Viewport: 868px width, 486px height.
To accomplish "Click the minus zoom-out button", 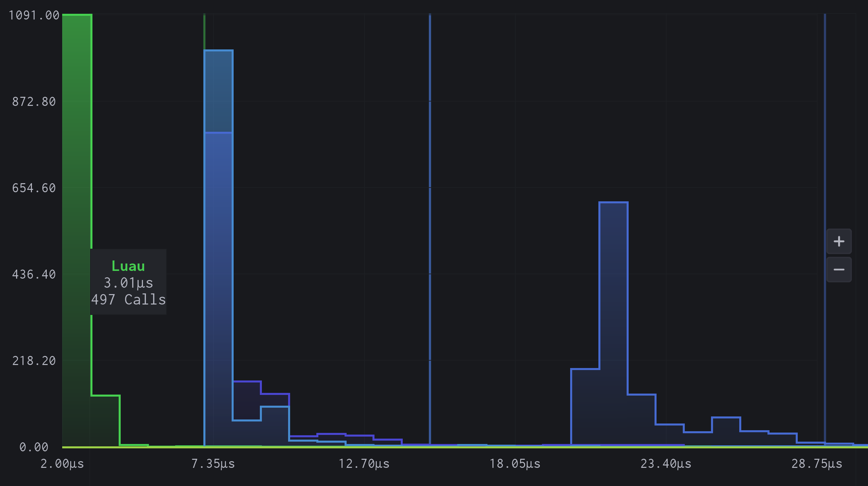I will click(839, 270).
